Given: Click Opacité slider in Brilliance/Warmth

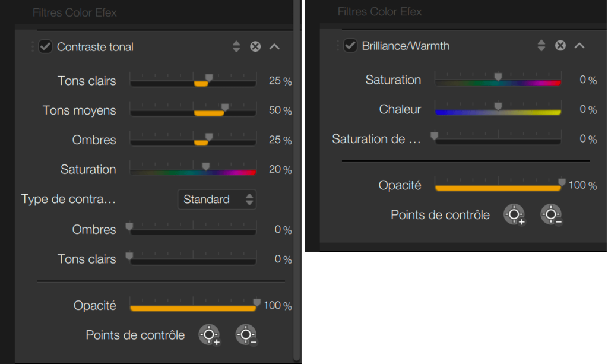Looking at the screenshot, I should coord(498,188).
